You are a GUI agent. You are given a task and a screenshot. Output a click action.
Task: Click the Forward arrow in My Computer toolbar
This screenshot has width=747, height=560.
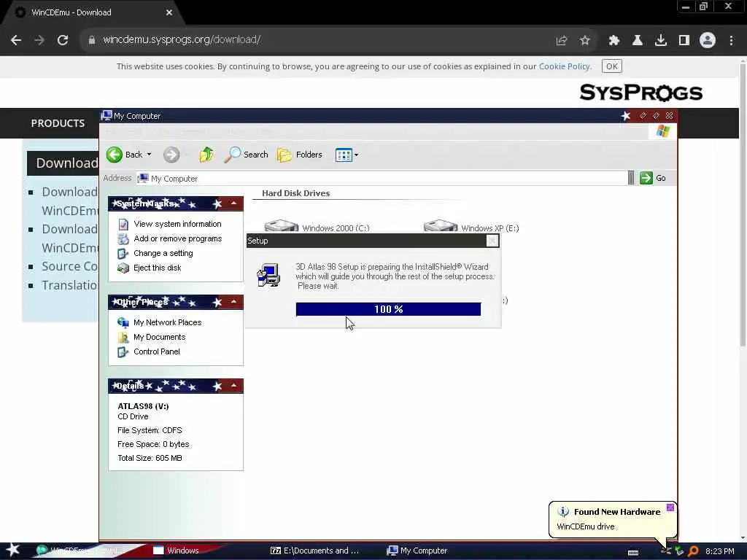(171, 155)
